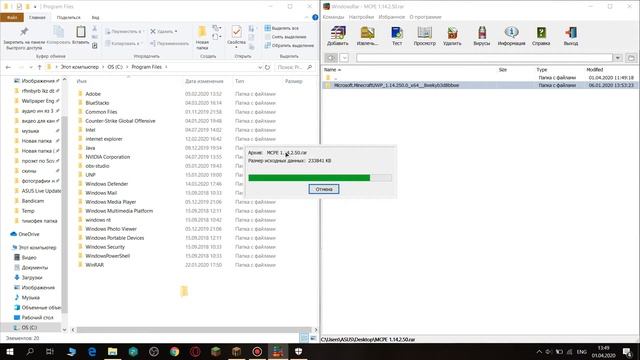
Task: Click the up-folder button beside WinRAR path field
Action: [631, 58]
